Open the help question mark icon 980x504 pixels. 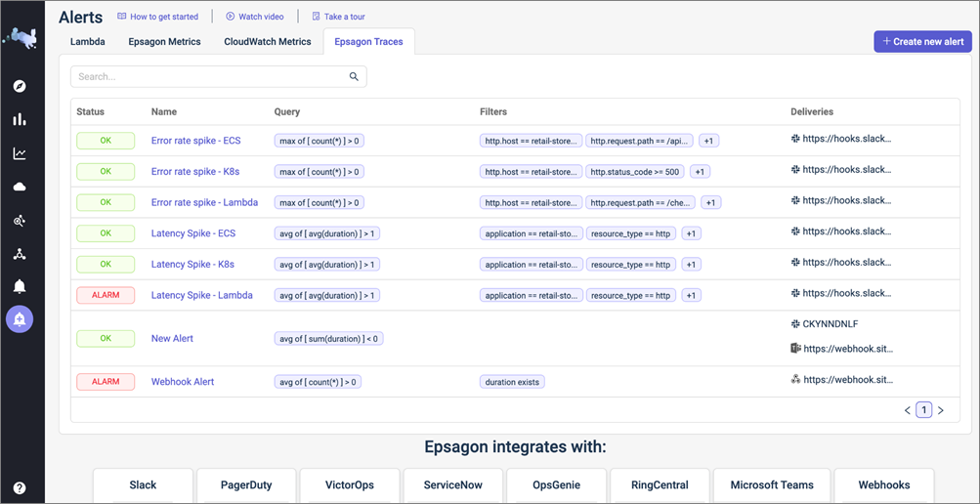pyautogui.click(x=20, y=488)
